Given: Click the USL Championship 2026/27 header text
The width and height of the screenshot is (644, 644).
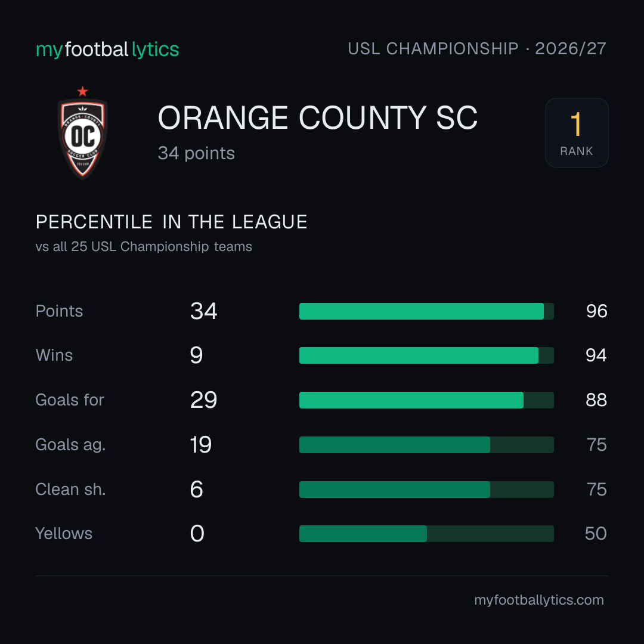Looking at the screenshot, I should pos(477,48).
